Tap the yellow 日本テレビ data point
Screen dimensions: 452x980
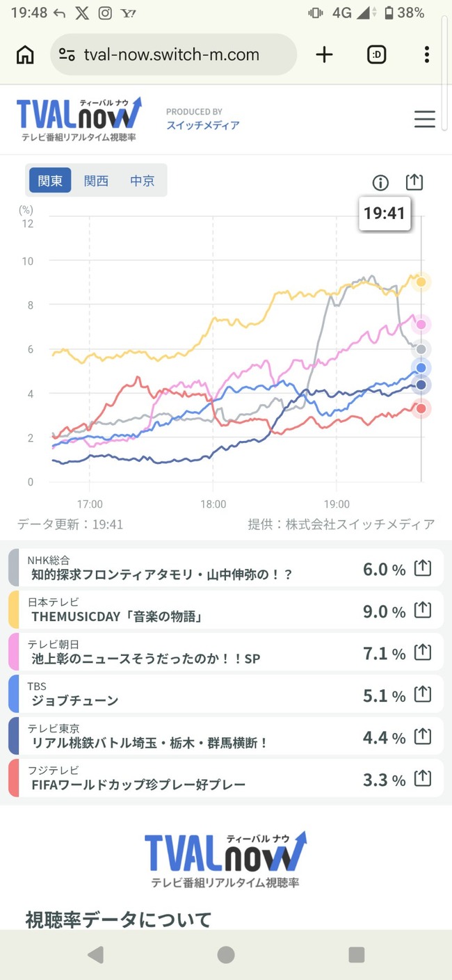coord(421,282)
